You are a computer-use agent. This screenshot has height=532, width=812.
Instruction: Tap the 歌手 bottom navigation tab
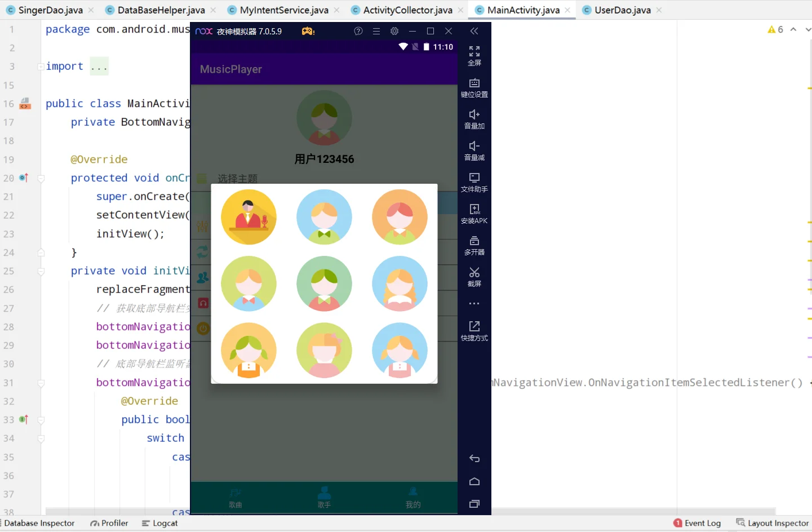click(324, 498)
